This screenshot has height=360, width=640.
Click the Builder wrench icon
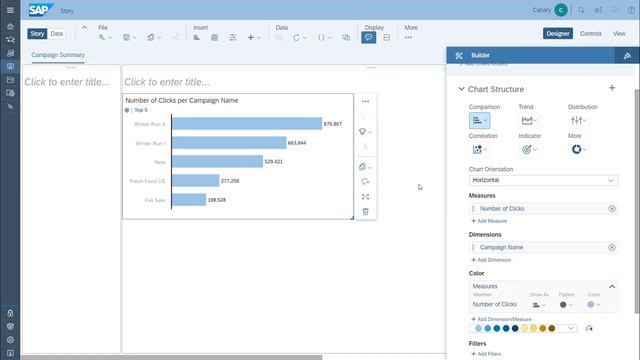459,56
